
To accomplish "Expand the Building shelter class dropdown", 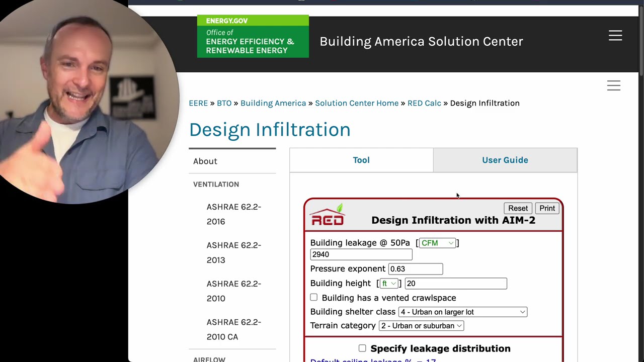I will [x=462, y=312].
